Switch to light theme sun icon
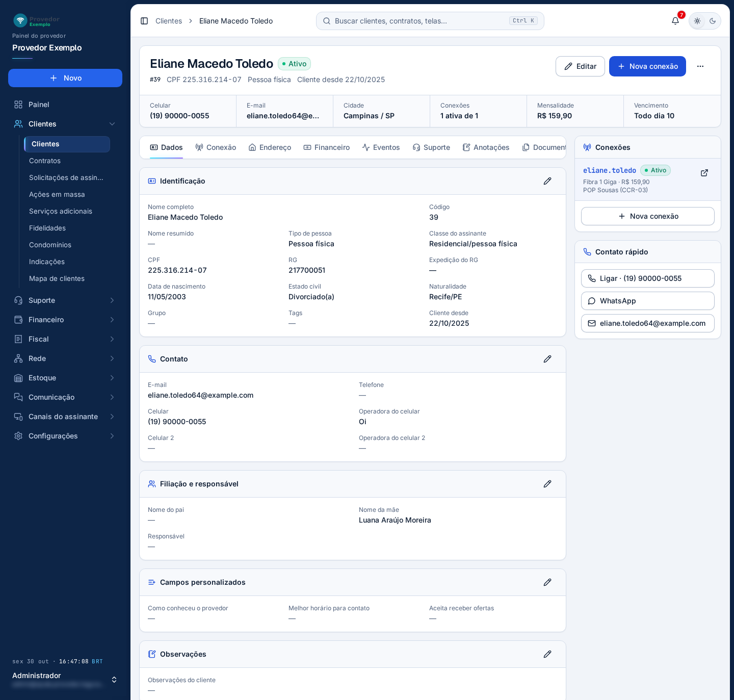 click(x=697, y=21)
